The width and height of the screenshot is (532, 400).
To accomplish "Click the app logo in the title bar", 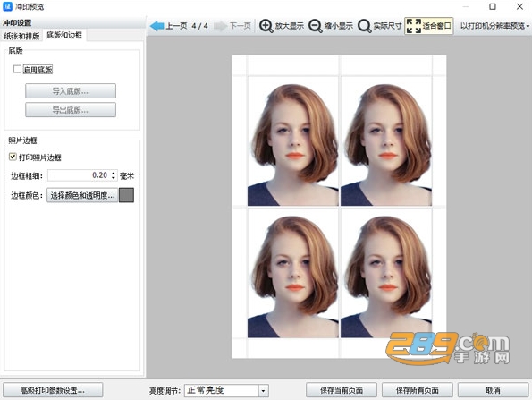I will coord(7,6).
